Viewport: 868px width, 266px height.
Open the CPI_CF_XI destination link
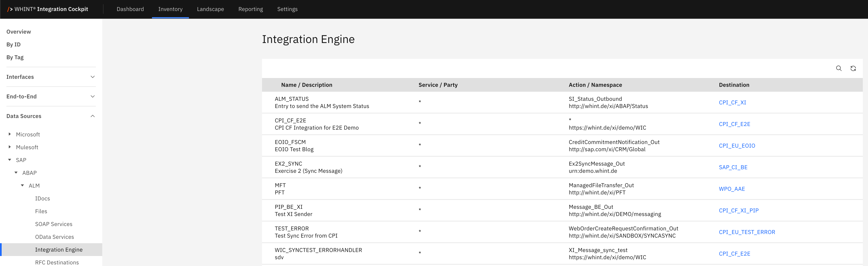coord(732,103)
